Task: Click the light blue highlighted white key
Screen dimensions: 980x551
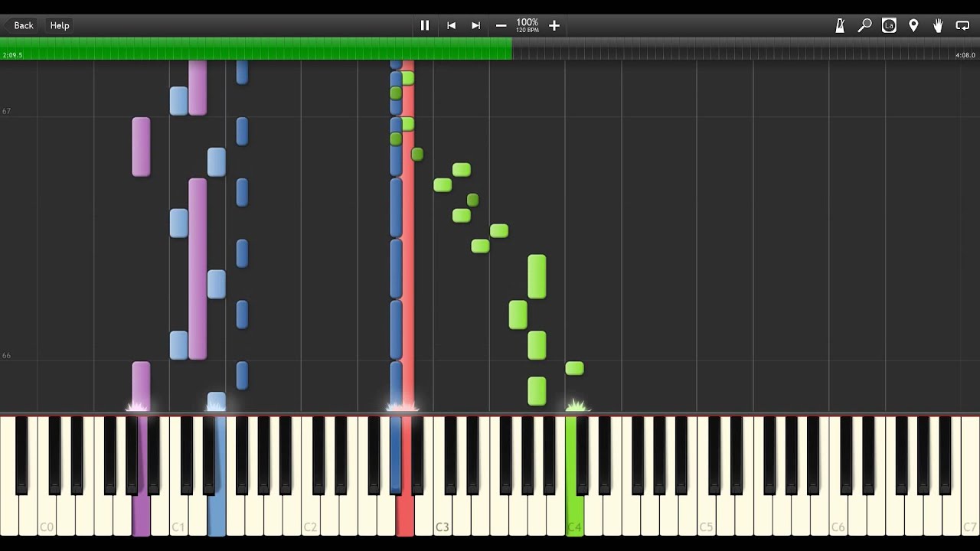Action: (217, 513)
